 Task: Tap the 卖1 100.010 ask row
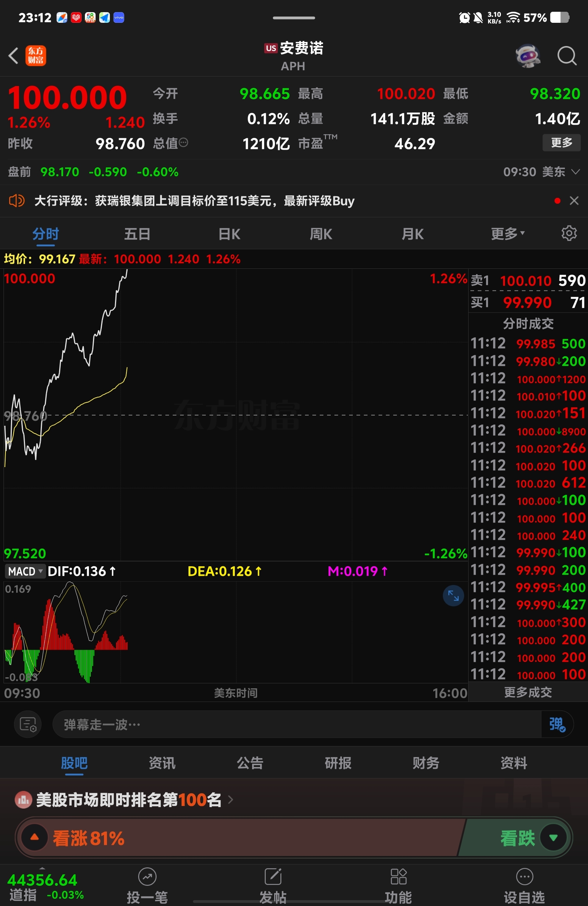pos(528,281)
